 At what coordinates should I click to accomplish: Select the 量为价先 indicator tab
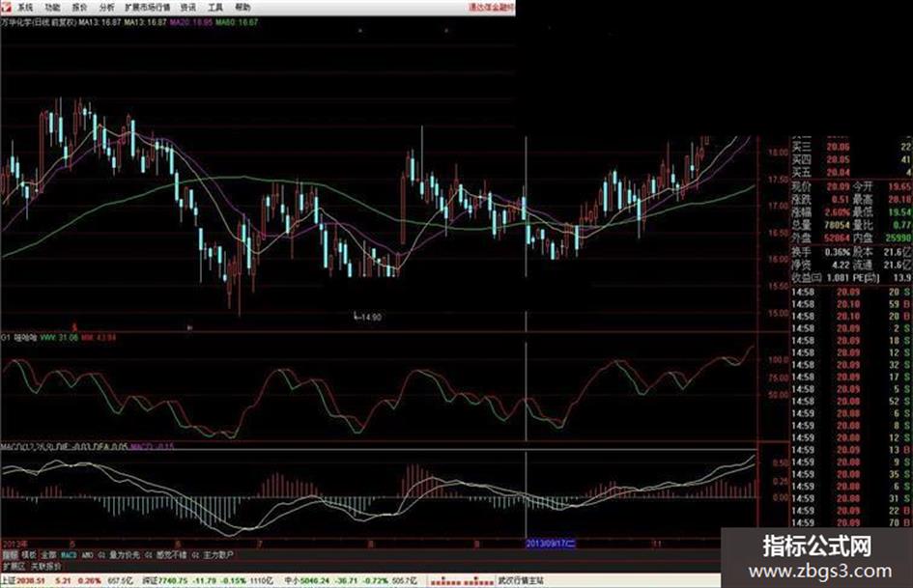pos(125,555)
